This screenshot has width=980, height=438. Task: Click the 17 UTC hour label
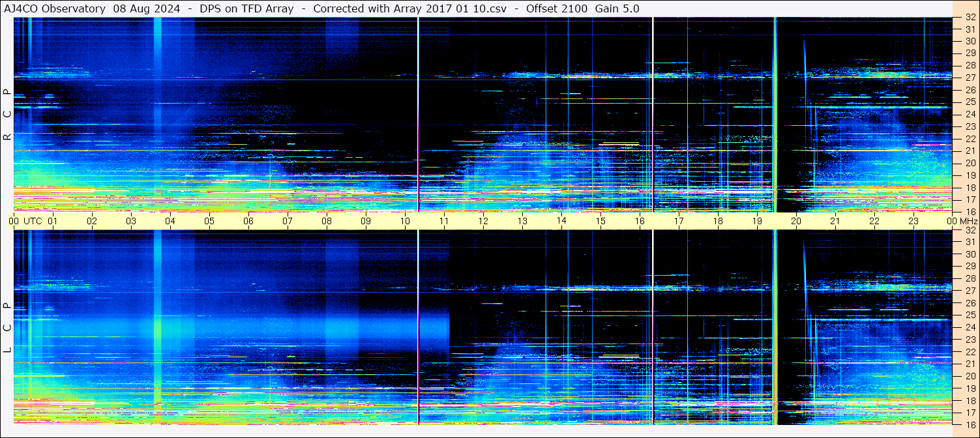tap(679, 221)
